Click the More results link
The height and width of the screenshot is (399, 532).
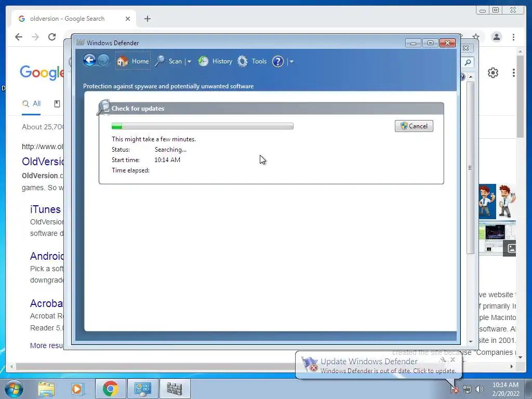pyautogui.click(x=46, y=345)
